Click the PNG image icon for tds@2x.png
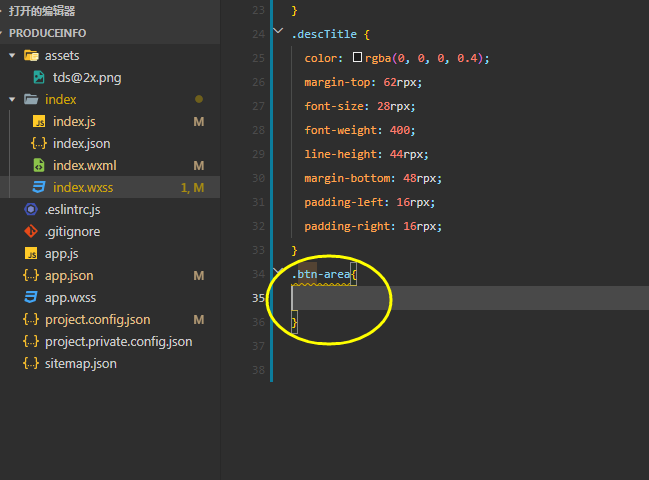The width and height of the screenshot is (649, 480). click(x=39, y=77)
